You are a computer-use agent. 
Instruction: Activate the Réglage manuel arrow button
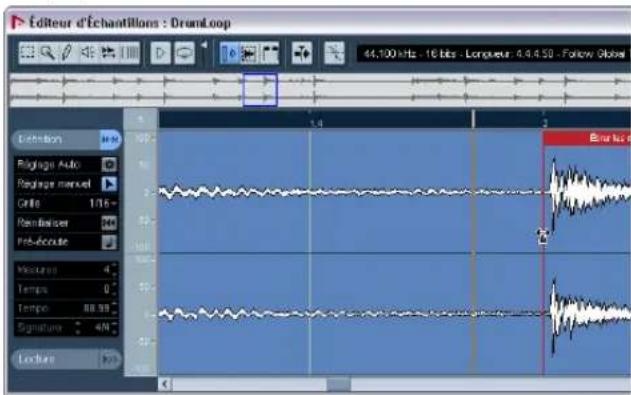pos(109,184)
